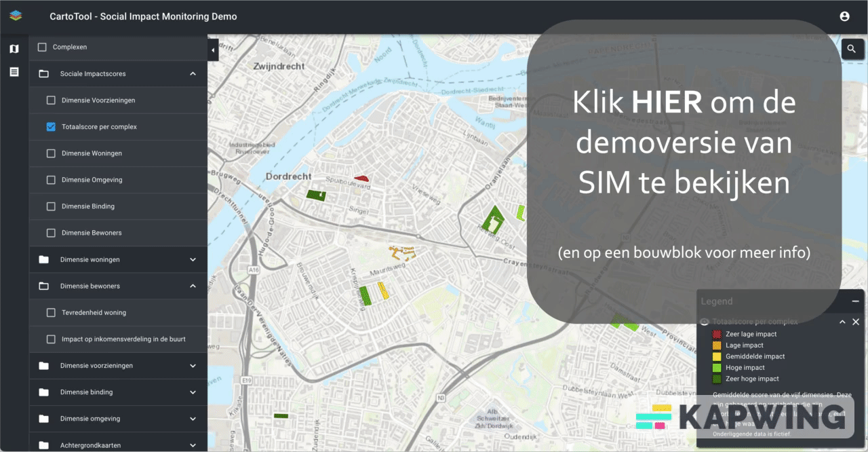Click the Zeer lage impact red swatch

click(716, 334)
